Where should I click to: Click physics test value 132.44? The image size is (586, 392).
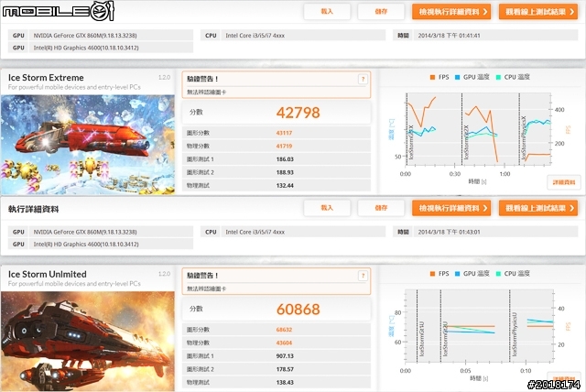pyautogui.click(x=285, y=185)
